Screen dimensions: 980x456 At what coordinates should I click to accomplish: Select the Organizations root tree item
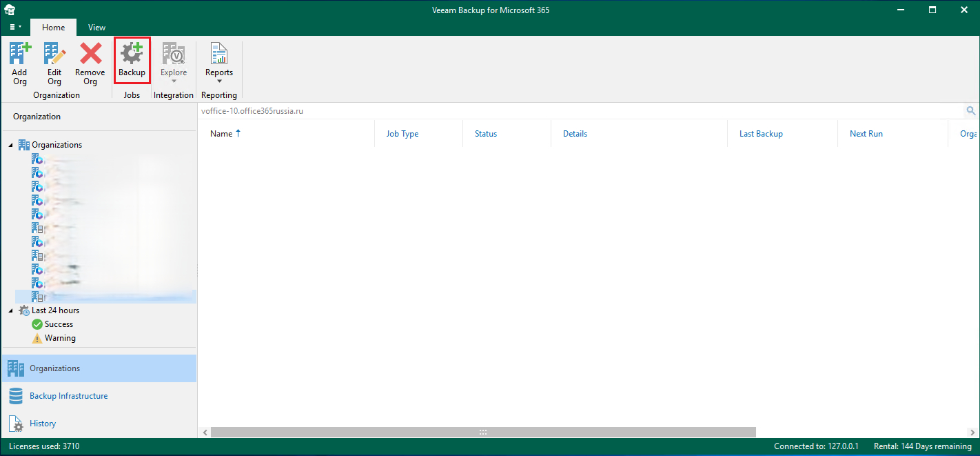(x=57, y=145)
